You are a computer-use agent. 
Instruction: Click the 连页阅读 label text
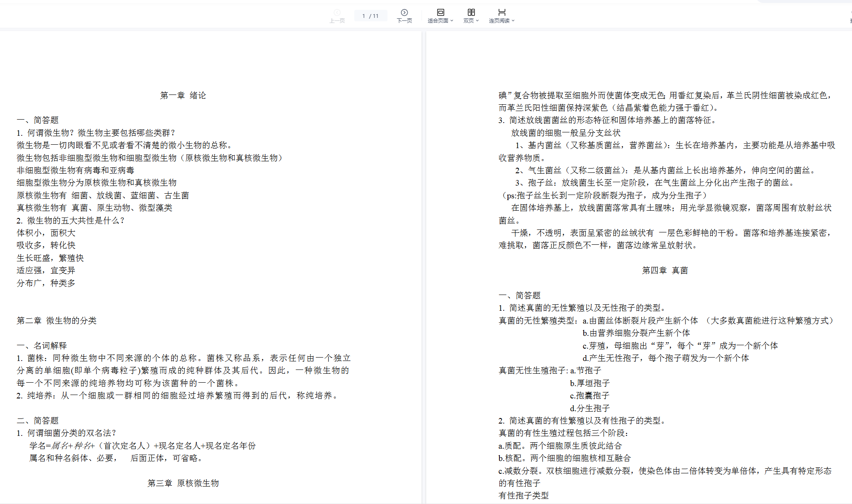[x=499, y=21]
